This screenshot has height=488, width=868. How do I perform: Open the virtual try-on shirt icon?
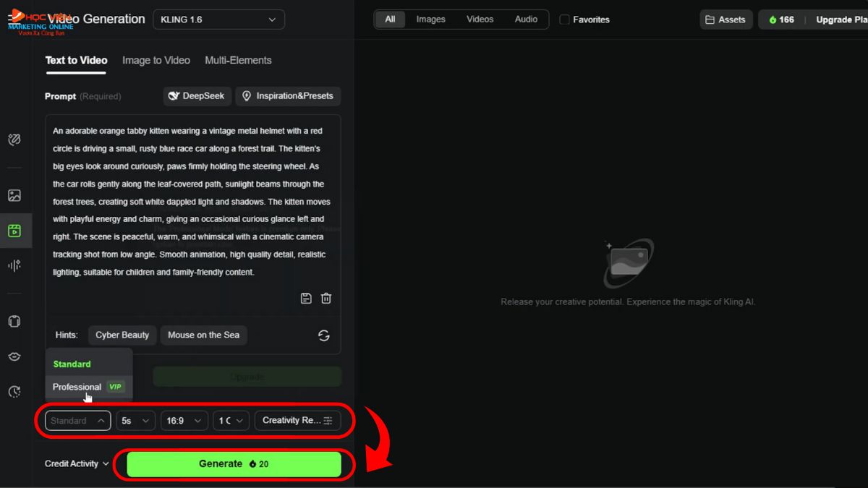[x=14, y=321]
